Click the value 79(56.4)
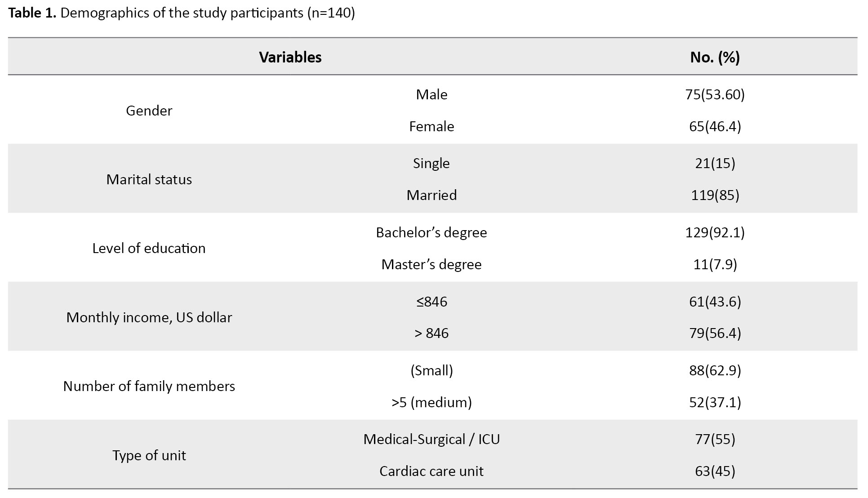This screenshot has width=868, height=498. (715, 333)
